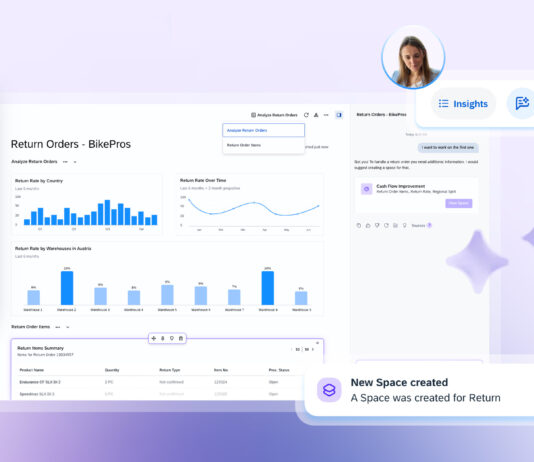This screenshot has height=462, width=534.
Task: Click the user profile photo
Action: click(413, 57)
